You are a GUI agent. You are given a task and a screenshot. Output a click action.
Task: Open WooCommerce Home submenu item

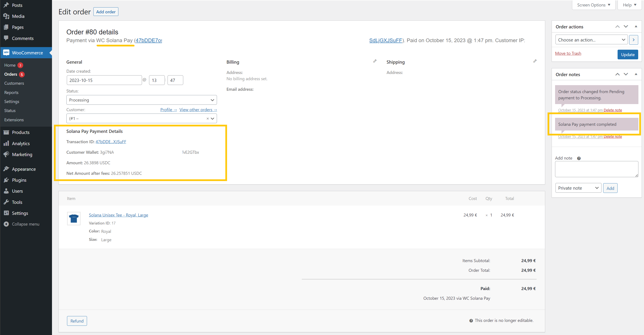click(x=10, y=65)
